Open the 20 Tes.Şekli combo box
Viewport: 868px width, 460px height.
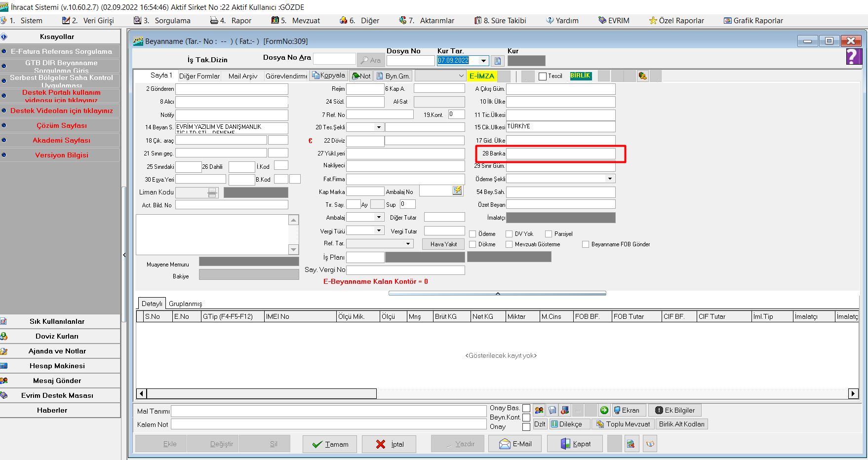tap(379, 127)
